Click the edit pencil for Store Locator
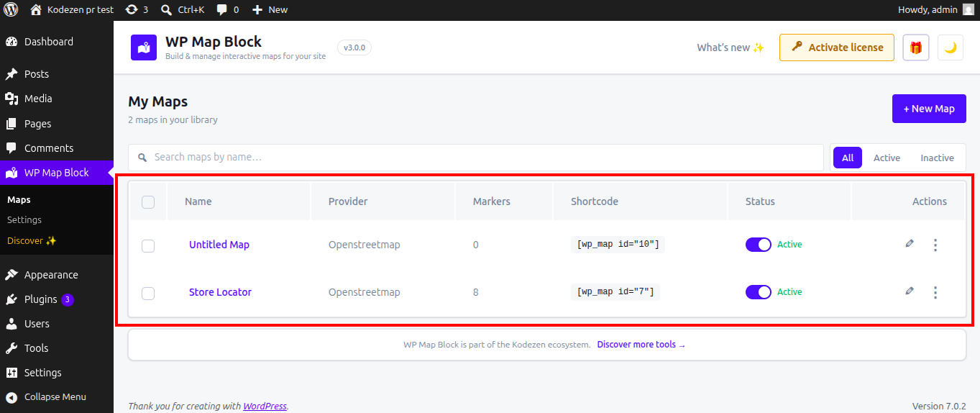 pos(910,291)
